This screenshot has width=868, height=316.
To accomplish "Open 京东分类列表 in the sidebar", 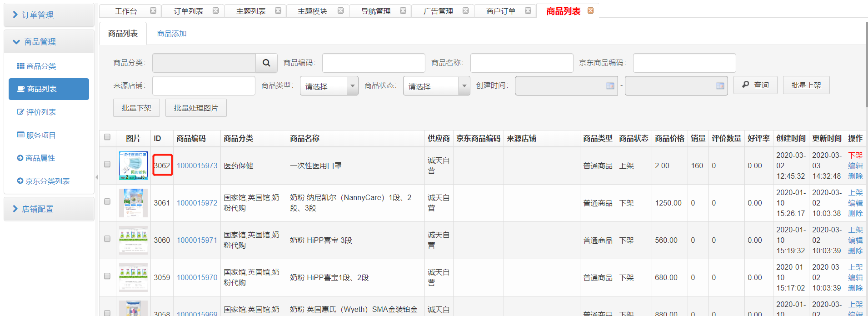I will click(43, 181).
